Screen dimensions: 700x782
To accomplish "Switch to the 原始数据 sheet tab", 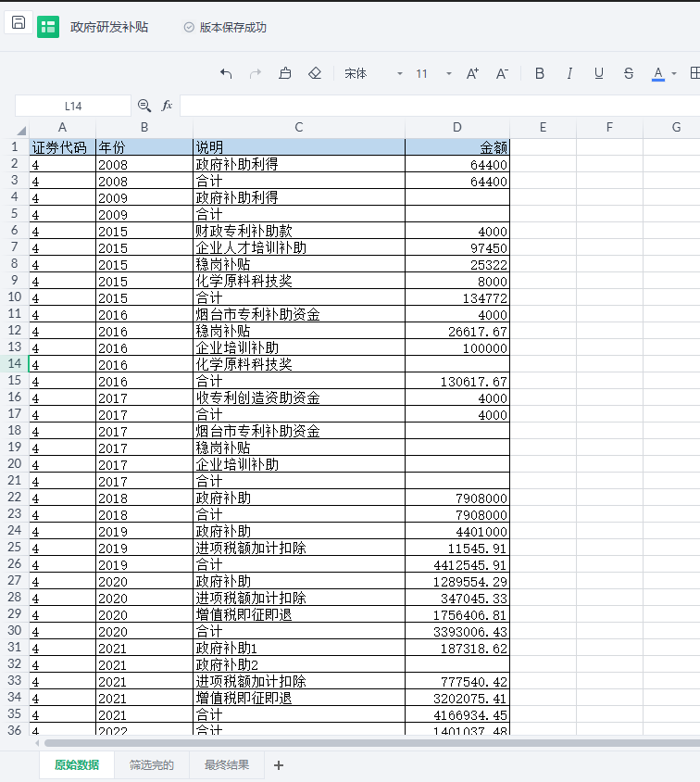I will pyautogui.click(x=77, y=764).
